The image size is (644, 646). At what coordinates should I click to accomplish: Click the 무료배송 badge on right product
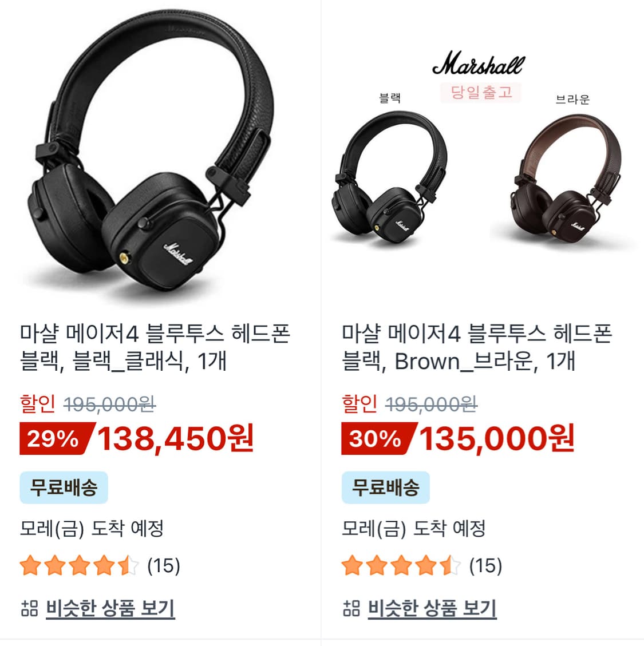pyautogui.click(x=385, y=488)
